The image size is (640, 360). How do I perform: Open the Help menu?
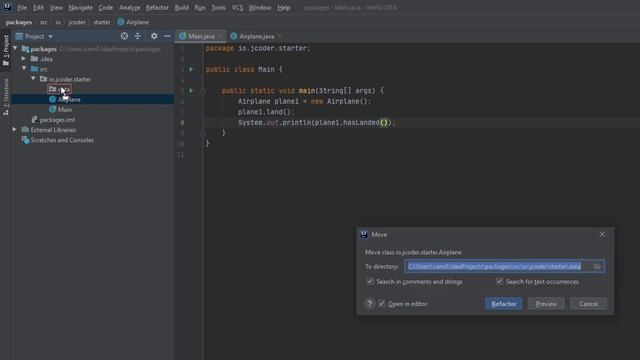pos(284,7)
